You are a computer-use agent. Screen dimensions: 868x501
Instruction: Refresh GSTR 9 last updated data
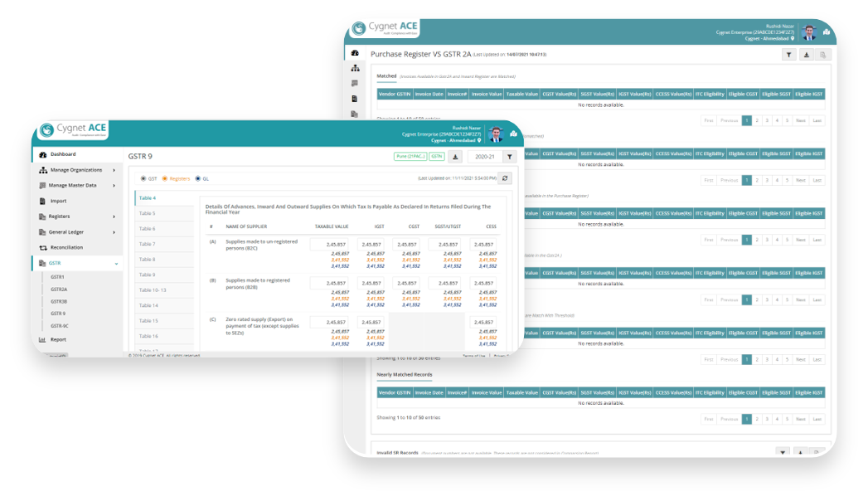pos(504,178)
